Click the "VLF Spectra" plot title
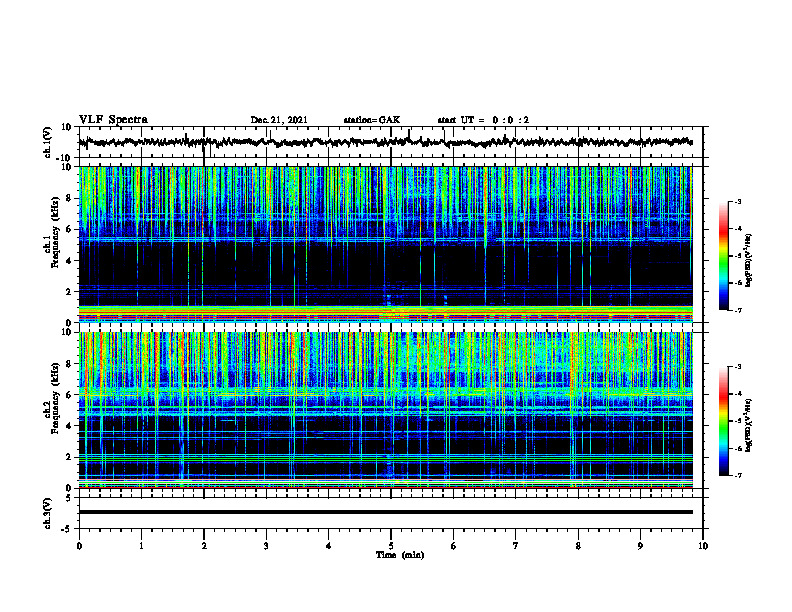The width and height of the screenshot is (792, 612). click(113, 120)
